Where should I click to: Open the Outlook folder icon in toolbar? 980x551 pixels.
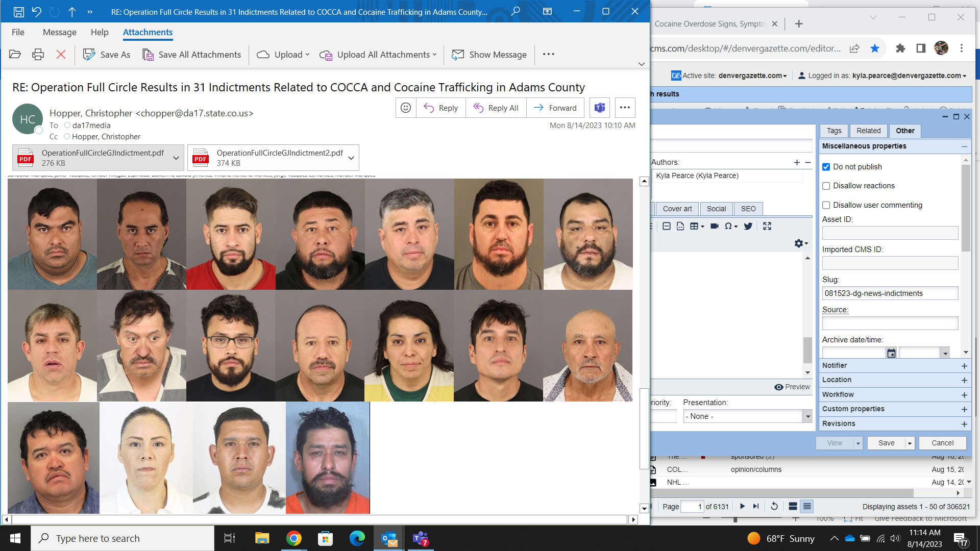point(15,54)
